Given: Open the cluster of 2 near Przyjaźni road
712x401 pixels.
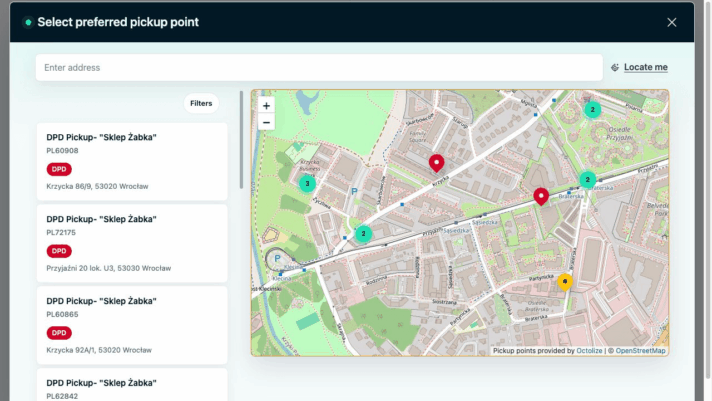Looking at the screenshot, I should (363, 233).
